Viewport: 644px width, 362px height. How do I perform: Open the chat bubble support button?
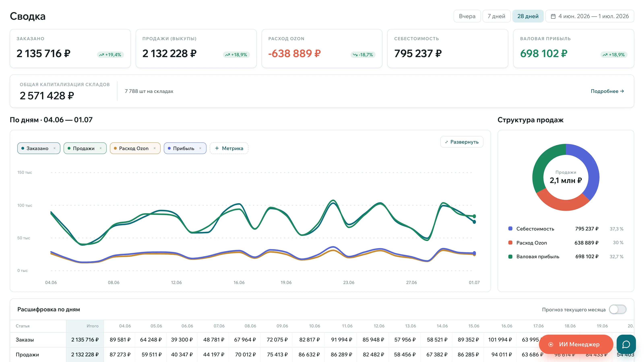[x=626, y=344]
